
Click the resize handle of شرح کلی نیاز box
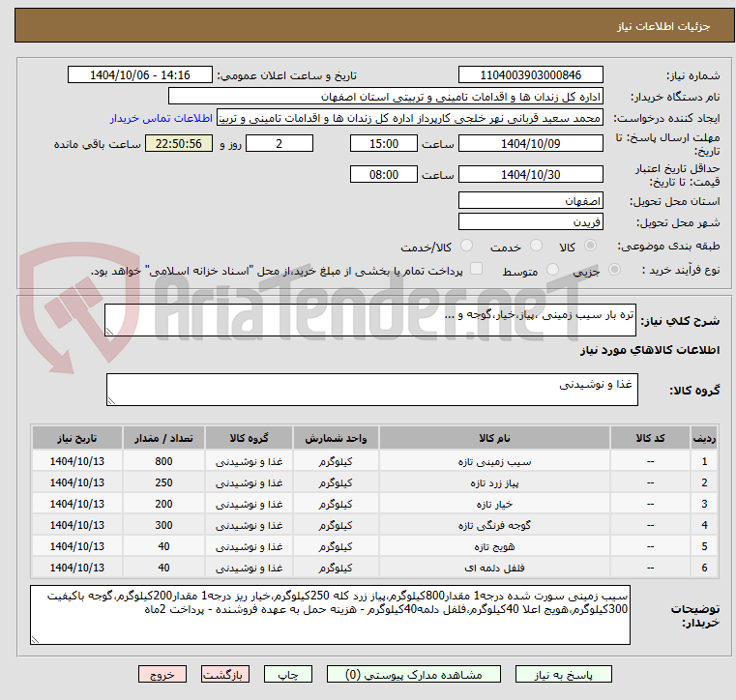coord(109,332)
